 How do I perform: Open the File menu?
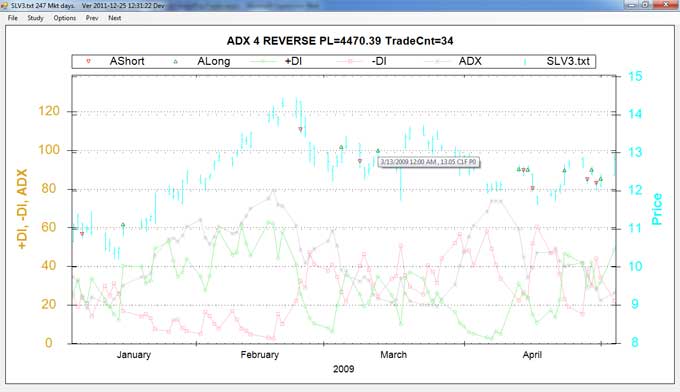coord(13,18)
